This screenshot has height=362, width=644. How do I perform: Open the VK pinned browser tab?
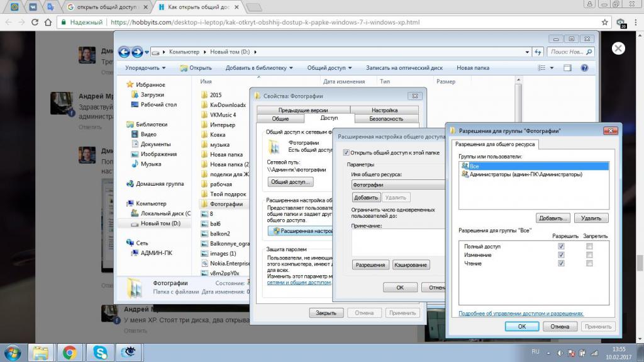pos(33,6)
